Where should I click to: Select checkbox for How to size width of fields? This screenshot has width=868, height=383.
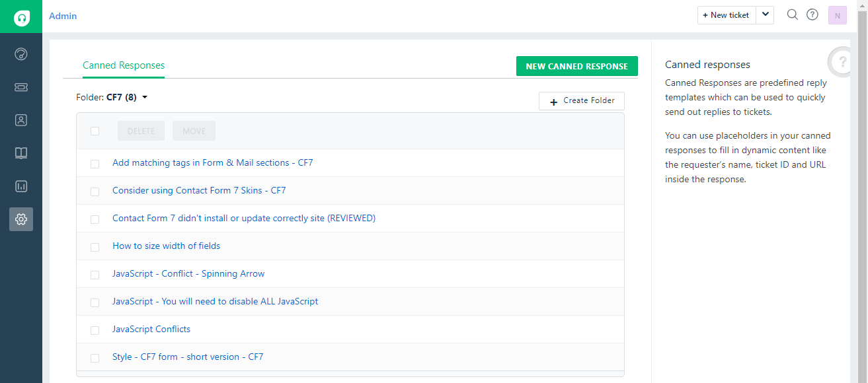tap(95, 246)
